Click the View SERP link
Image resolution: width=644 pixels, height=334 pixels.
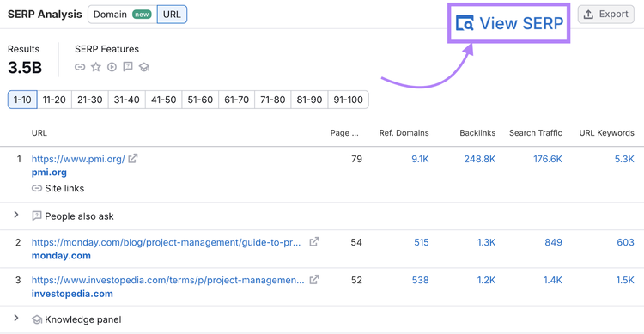click(509, 23)
